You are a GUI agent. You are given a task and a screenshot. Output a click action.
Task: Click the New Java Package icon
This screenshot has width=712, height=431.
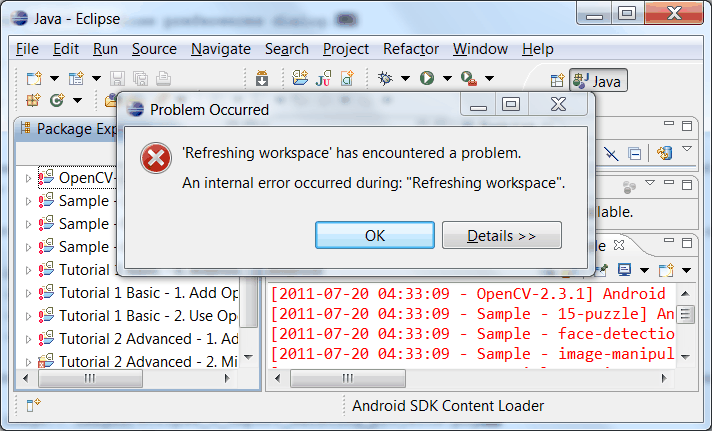point(33,99)
